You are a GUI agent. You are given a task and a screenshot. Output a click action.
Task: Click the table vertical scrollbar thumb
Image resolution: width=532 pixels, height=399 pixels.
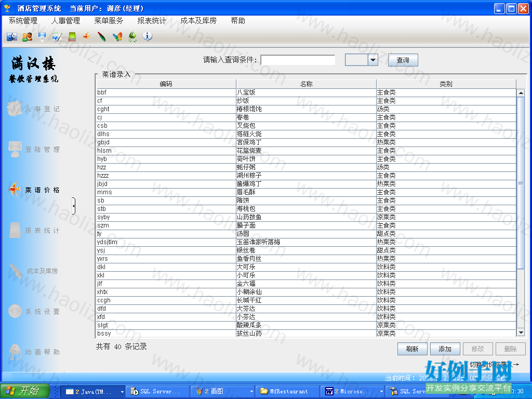[521, 183]
